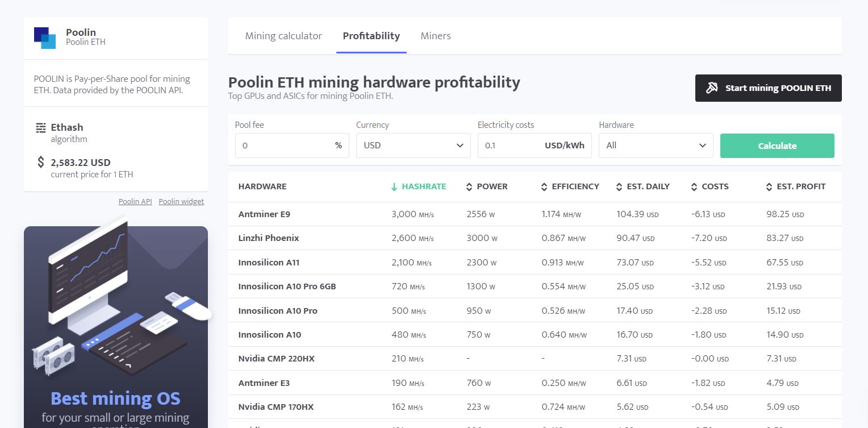Click the 0.913 MH/W efficiency value
Image resolution: width=868 pixels, height=428 pixels.
pos(564,263)
